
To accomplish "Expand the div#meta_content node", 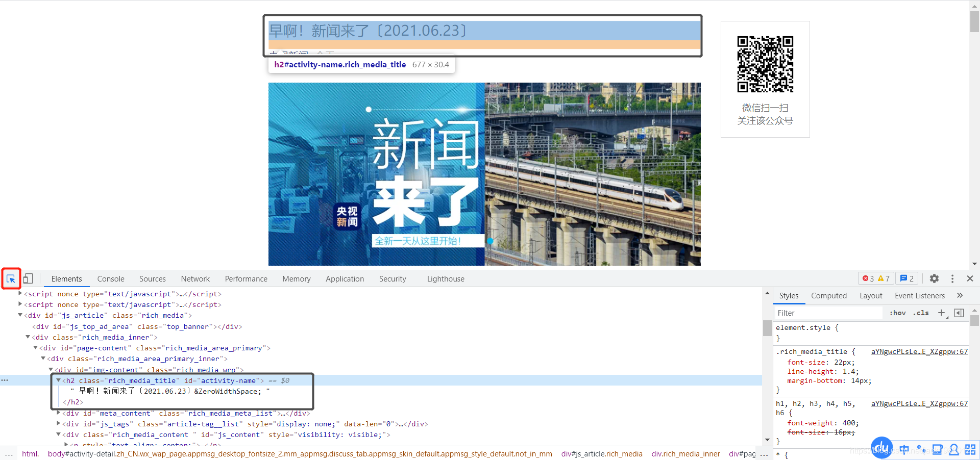I will 58,413.
